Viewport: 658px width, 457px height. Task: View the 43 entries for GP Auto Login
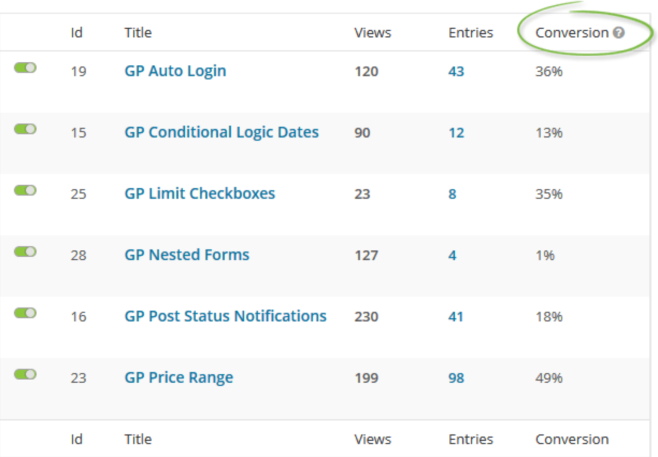[456, 72]
